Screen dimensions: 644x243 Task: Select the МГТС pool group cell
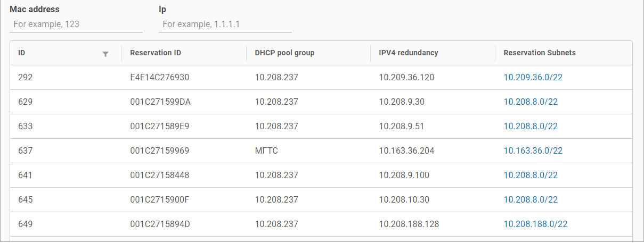click(266, 150)
